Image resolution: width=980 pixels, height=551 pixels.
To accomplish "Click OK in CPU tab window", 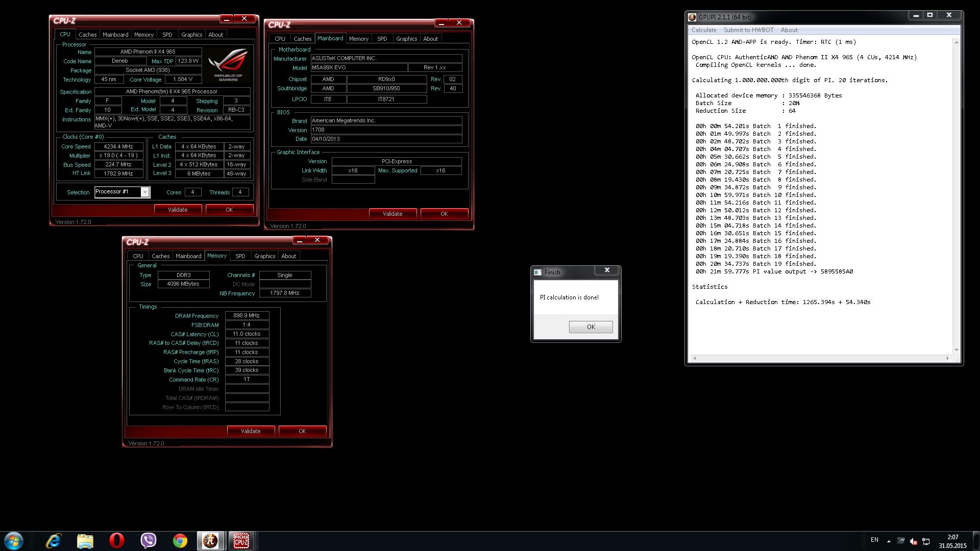I will [229, 210].
